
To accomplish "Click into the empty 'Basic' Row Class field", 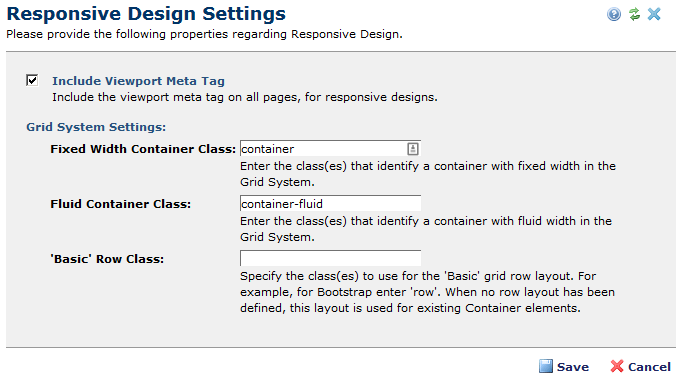I will tap(330, 258).
